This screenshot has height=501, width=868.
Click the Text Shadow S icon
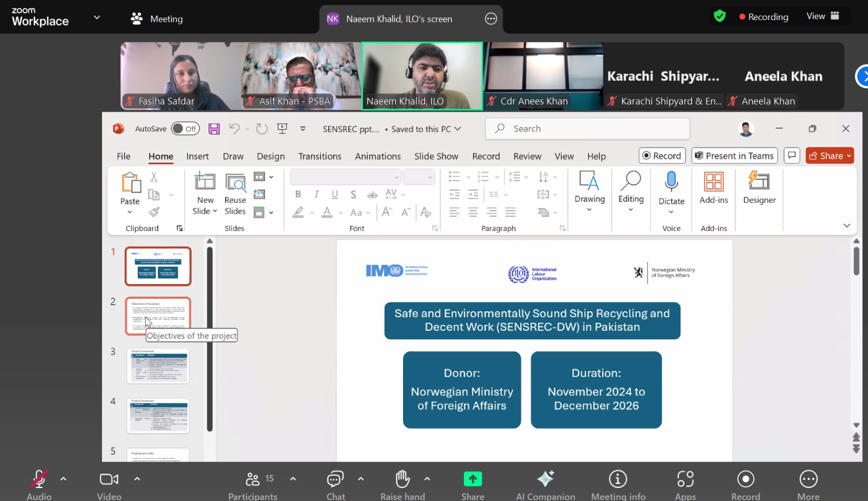pyautogui.click(x=353, y=194)
